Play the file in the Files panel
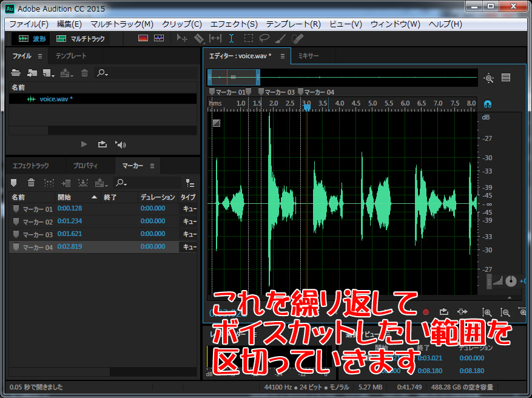Image resolution: width=532 pixels, height=398 pixels. click(84, 144)
